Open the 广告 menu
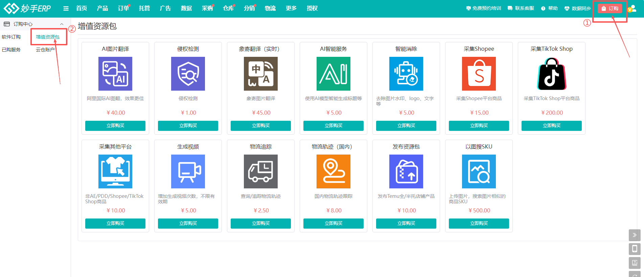The width and height of the screenshot is (644, 277). (165, 8)
